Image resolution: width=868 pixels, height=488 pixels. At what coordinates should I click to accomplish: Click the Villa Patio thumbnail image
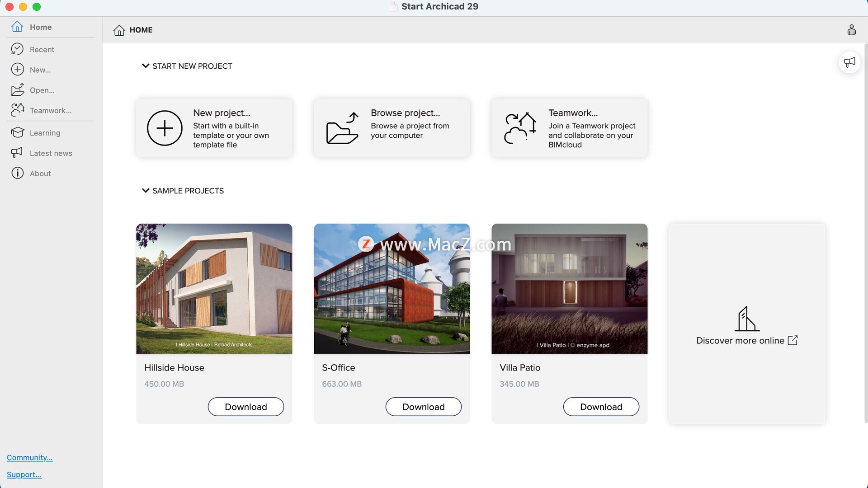tap(569, 288)
